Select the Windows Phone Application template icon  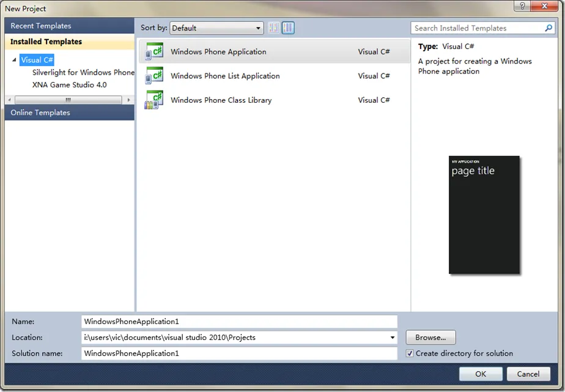[x=153, y=51]
